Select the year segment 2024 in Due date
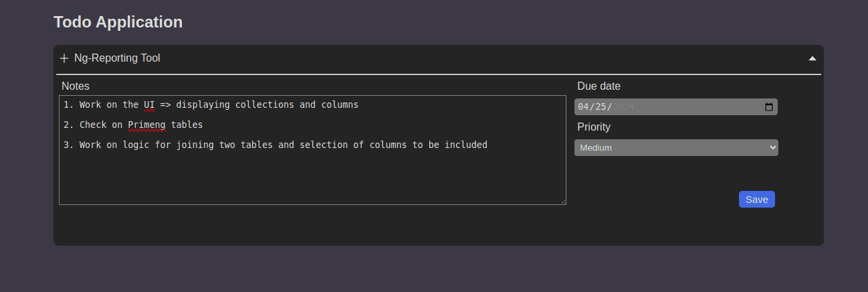 [623, 106]
